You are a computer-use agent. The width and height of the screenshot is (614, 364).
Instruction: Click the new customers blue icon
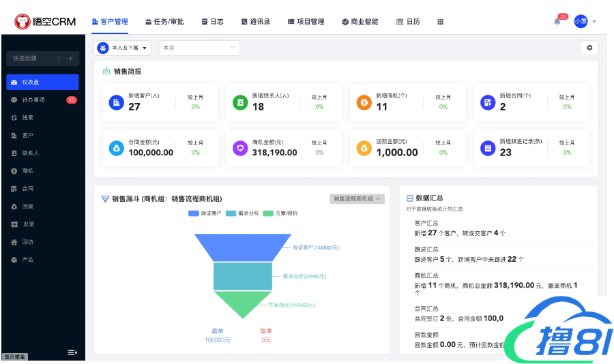coord(116,102)
